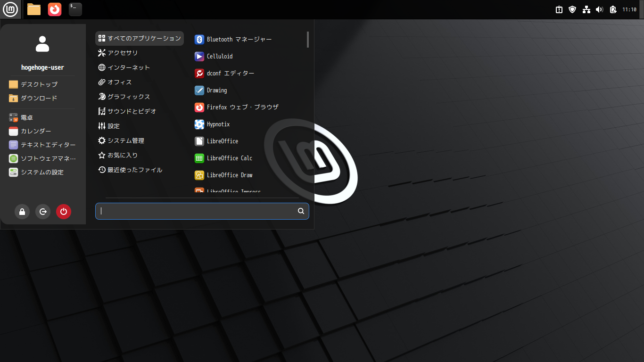Lock the screen with the padlock icon
The image size is (644, 362).
(x=22, y=212)
